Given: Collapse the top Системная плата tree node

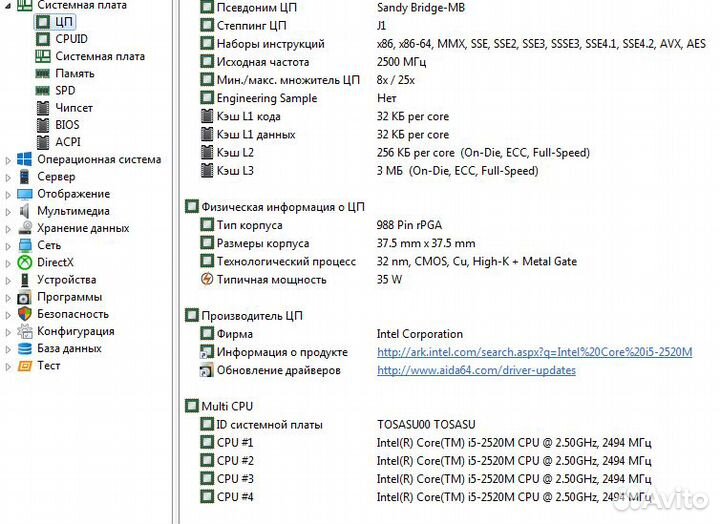Looking at the screenshot, I should click(8, 6).
